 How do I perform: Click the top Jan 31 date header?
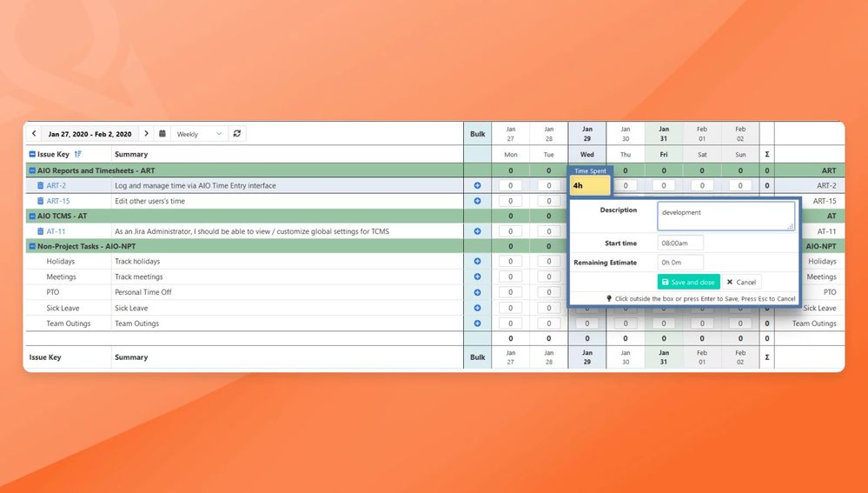click(664, 134)
